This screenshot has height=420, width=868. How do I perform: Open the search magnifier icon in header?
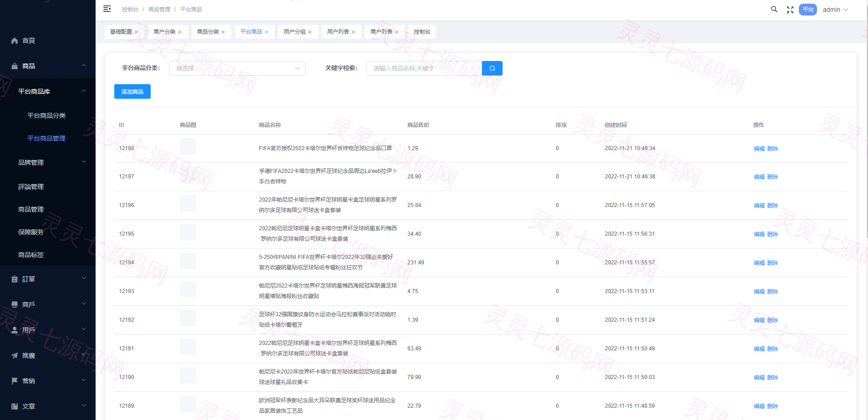[x=774, y=9]
